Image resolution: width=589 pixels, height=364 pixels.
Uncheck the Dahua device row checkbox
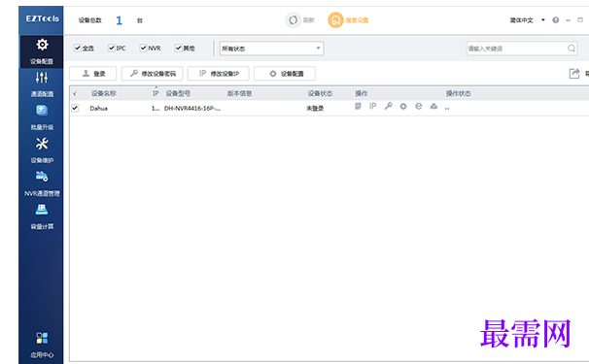point(75,108)
